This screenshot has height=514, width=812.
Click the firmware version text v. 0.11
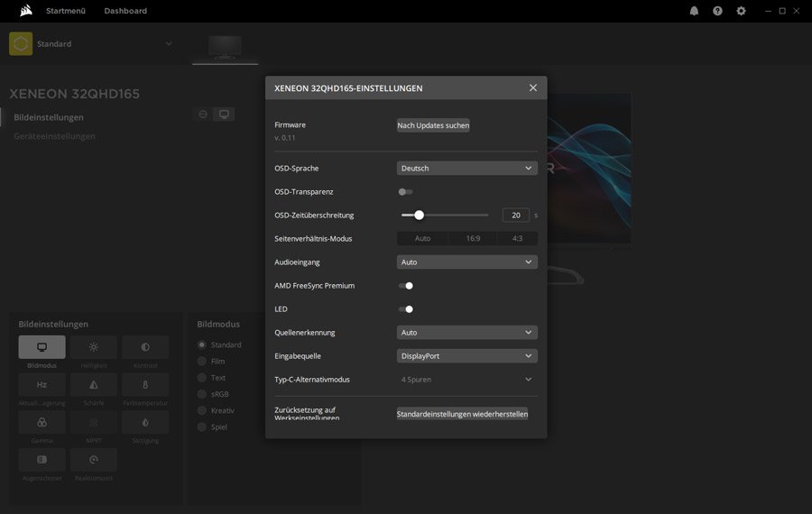(x=285, y=138)
